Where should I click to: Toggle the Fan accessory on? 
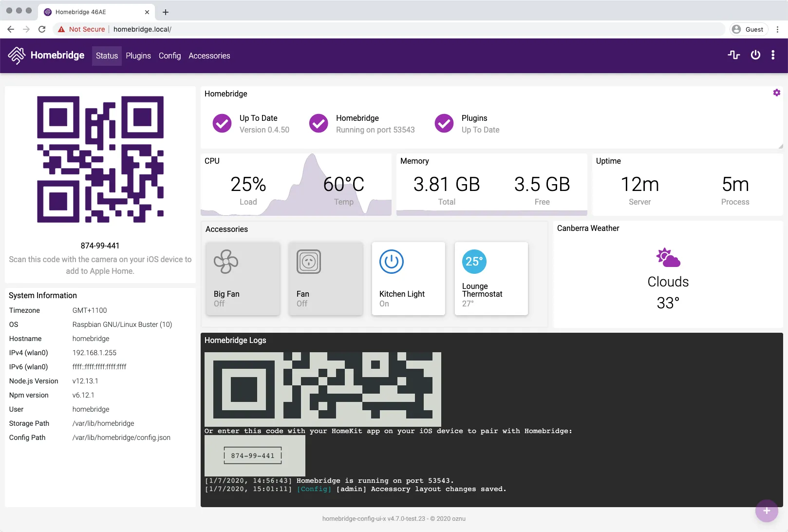pos(308,262)
